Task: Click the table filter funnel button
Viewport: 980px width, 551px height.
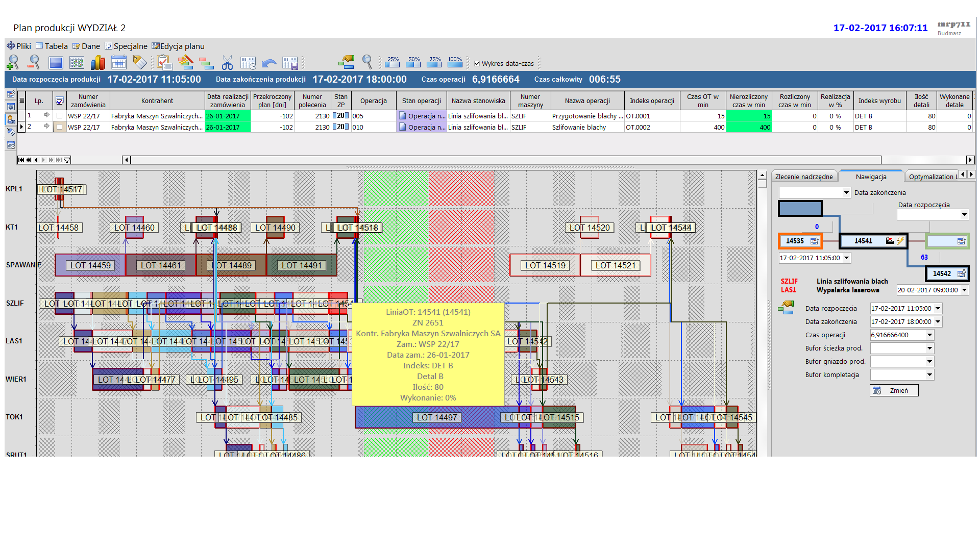Action: pos(67,160)
